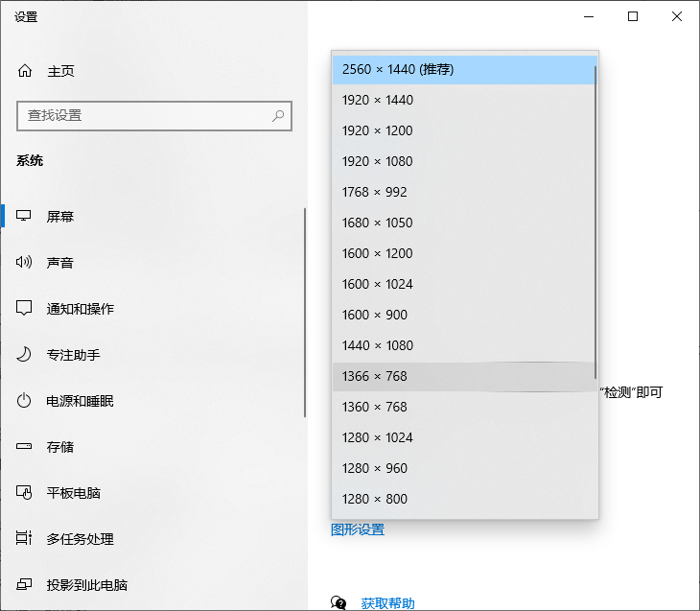Choose 1440 × 1080 resolution
The width and height of the screenshot is (700, 611).
tap(463, 345)
